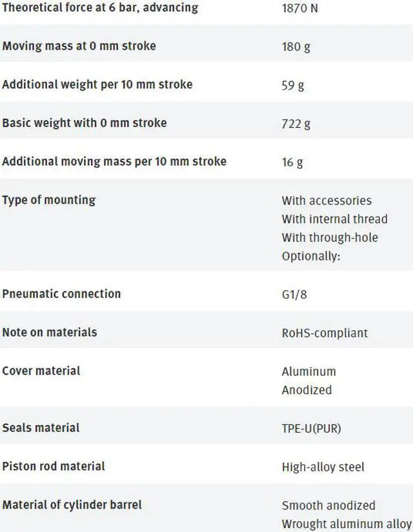Click 'Basic weight with 0 mm stroke' label
The image size is (413, 532).
[84, 123]
